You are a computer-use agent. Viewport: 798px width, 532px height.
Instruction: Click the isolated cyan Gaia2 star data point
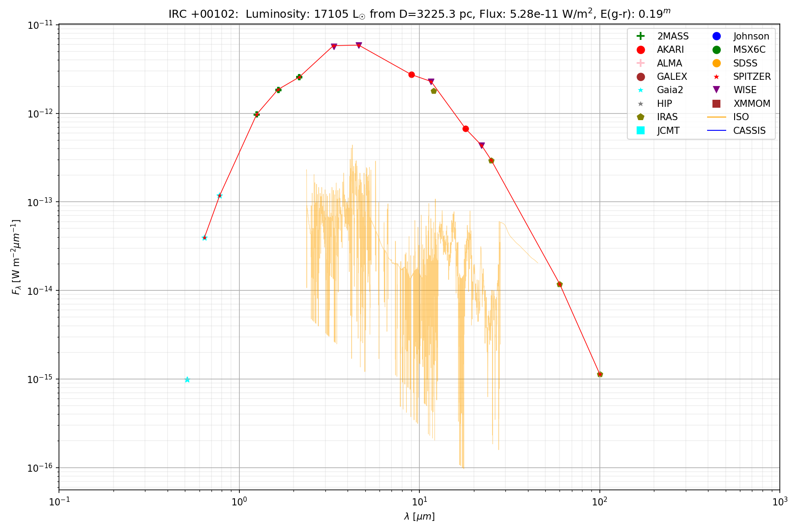(x=187, y=379)
